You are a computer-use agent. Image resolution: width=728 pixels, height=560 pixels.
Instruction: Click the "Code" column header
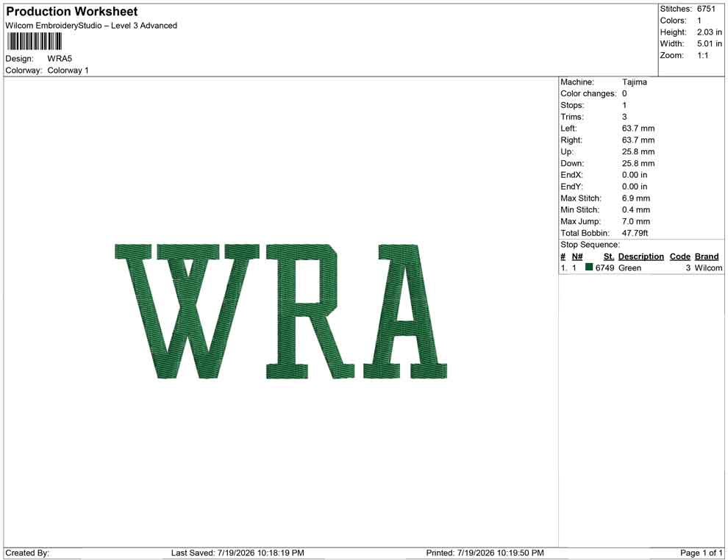click(680, 256)
